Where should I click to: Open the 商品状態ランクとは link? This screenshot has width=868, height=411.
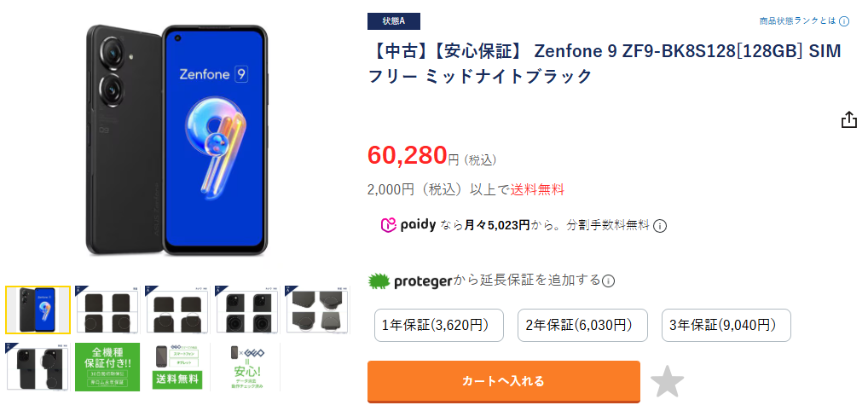[x=798, y=21]
